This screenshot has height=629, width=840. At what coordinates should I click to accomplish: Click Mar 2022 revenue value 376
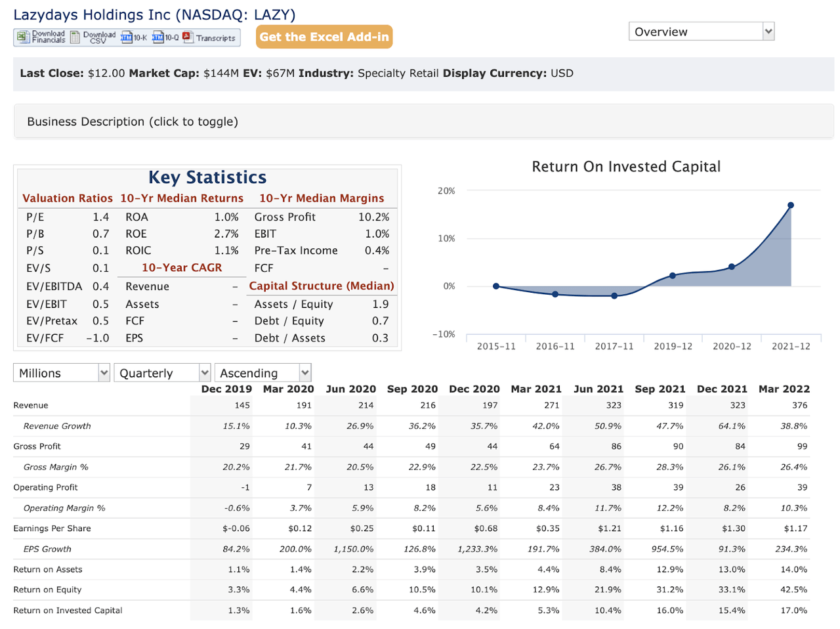click(799, 405)
